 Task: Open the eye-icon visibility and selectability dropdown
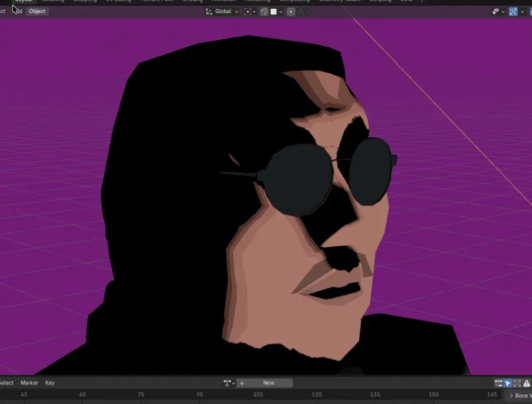(x=498, y=12)
